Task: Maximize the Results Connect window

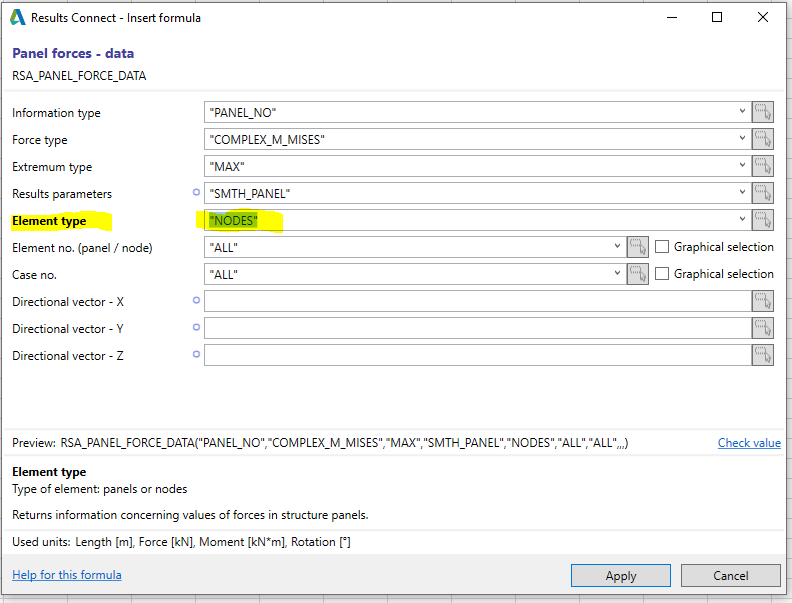Action: 717,17
